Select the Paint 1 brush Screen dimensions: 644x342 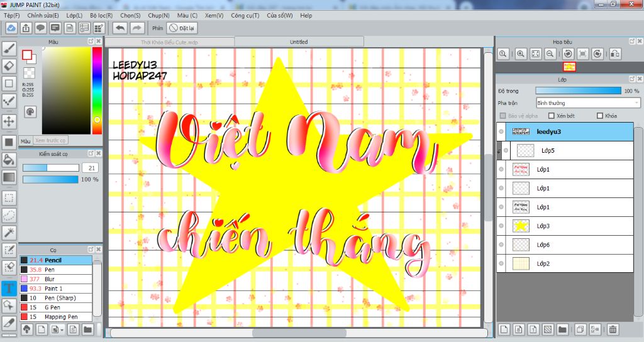[x=56, y=289]
